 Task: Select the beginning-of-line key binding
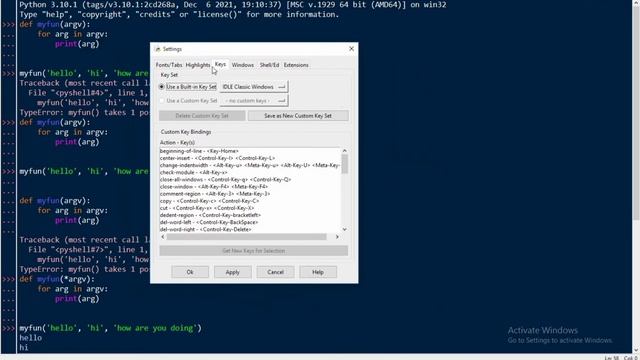pyautogui.click(x=250, y=151)
